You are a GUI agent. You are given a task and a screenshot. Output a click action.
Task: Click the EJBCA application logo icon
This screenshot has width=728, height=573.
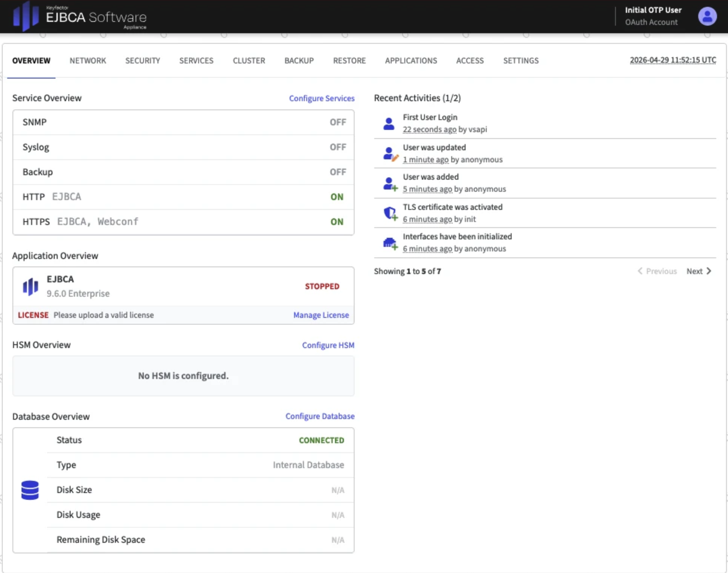(x=30, y=287)
